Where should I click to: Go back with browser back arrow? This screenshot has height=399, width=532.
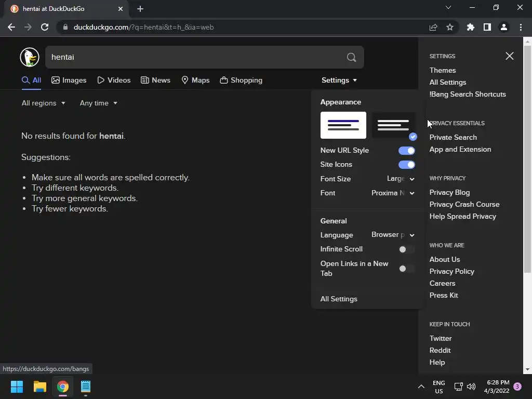pyautogui.click(x=11, y=27)
